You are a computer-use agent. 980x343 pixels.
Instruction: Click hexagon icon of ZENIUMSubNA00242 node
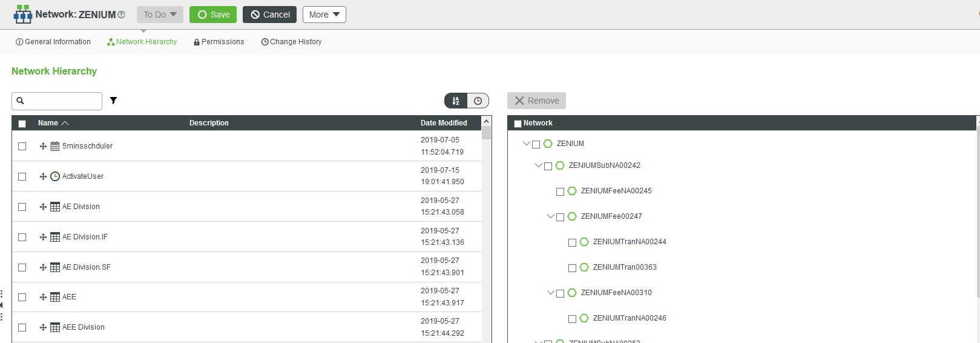click(560, 165)
